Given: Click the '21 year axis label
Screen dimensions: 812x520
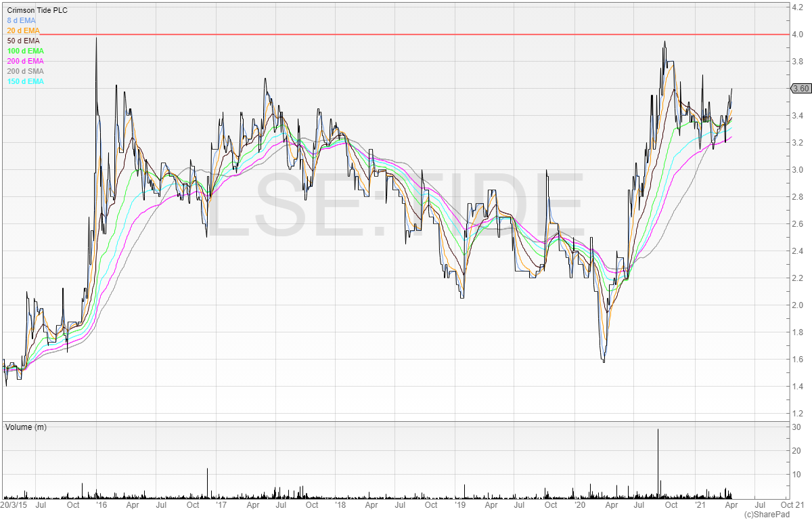Looking at the screenshot, I should point(700,505).
